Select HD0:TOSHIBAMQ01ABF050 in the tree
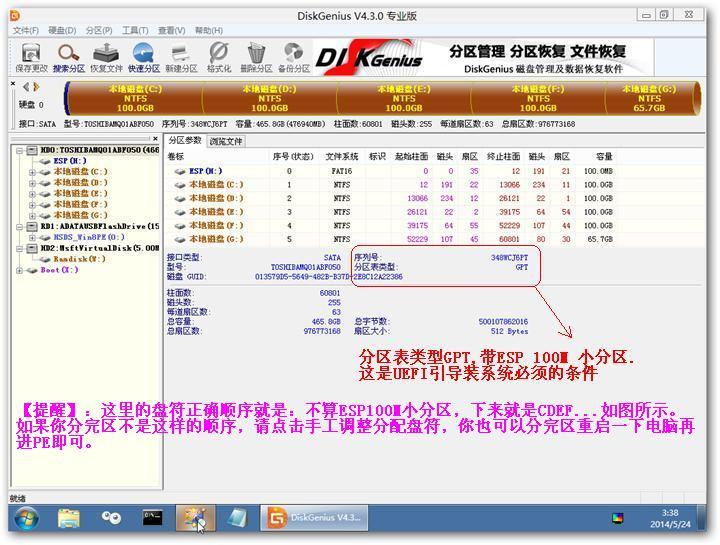 100,150
